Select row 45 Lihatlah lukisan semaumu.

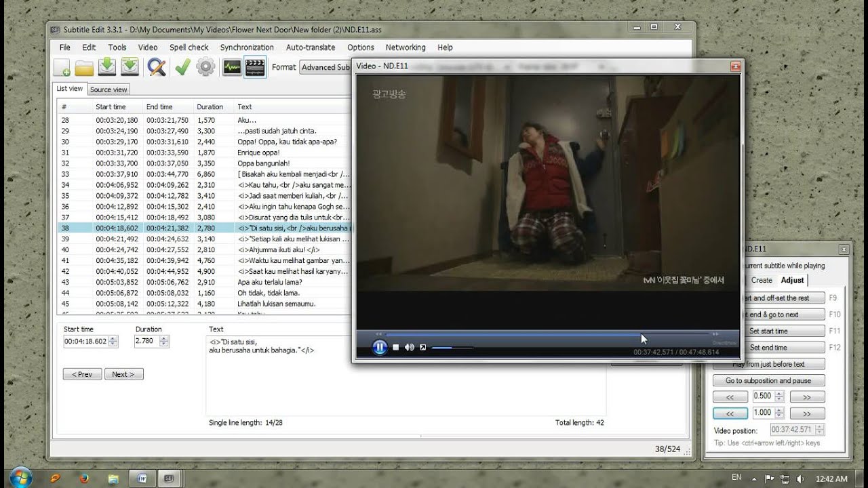(205, 304)
